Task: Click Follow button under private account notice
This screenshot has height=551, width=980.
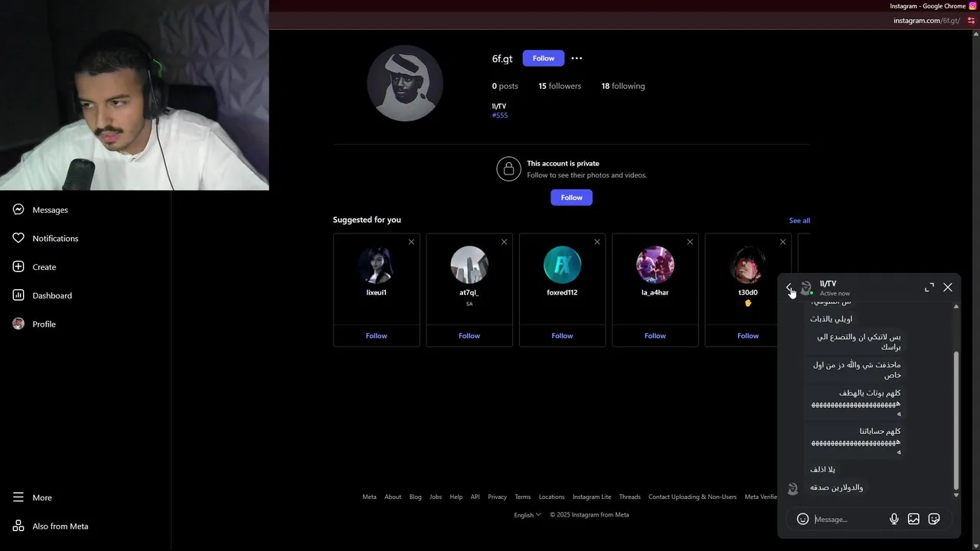Action: click(571, 197)
